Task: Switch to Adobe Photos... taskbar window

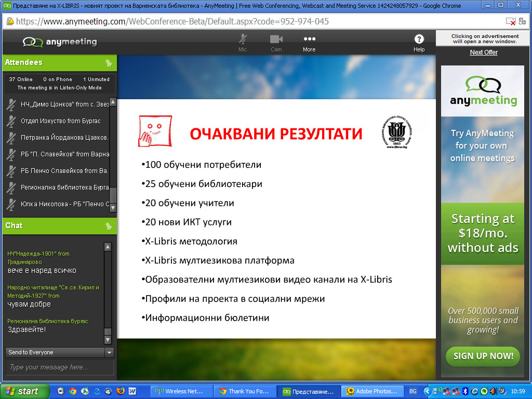Action: [x=372, y=392]
